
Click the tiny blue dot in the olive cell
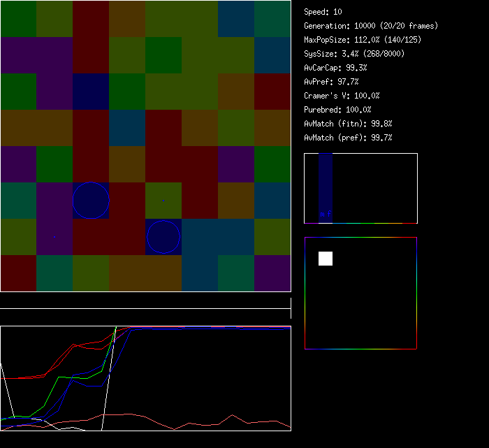tap(163, 201)
